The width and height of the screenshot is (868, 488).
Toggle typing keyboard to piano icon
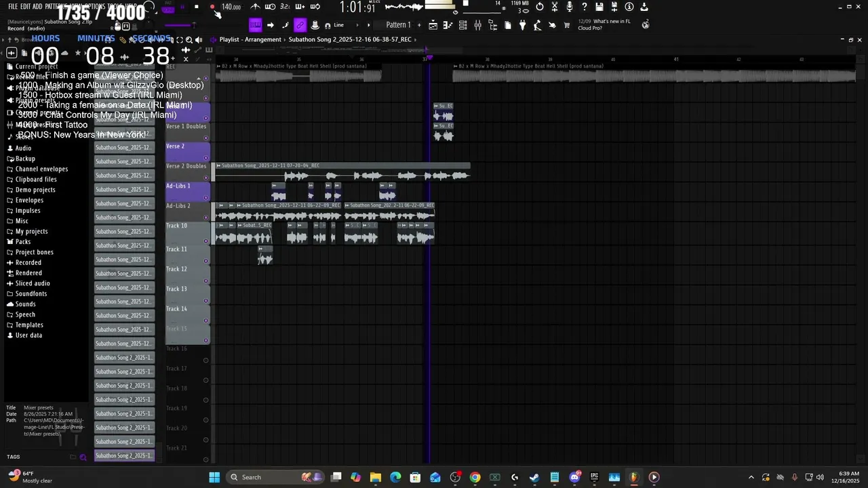point(255,25)
